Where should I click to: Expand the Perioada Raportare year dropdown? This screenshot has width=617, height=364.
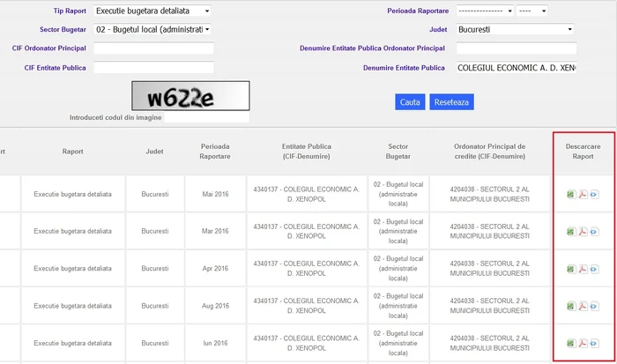[x=532, y=11]
